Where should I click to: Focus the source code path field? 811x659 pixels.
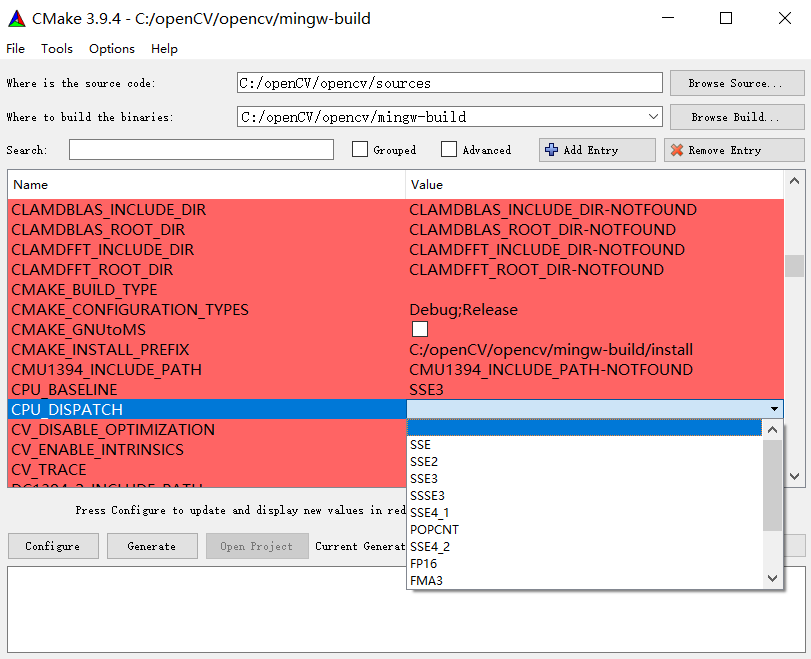pos(449,83)
